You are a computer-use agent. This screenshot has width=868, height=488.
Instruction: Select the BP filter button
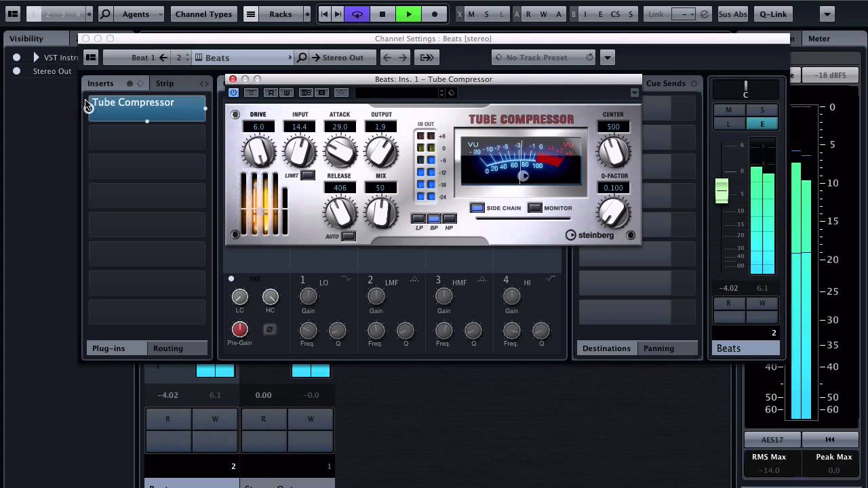click(434, 218)
